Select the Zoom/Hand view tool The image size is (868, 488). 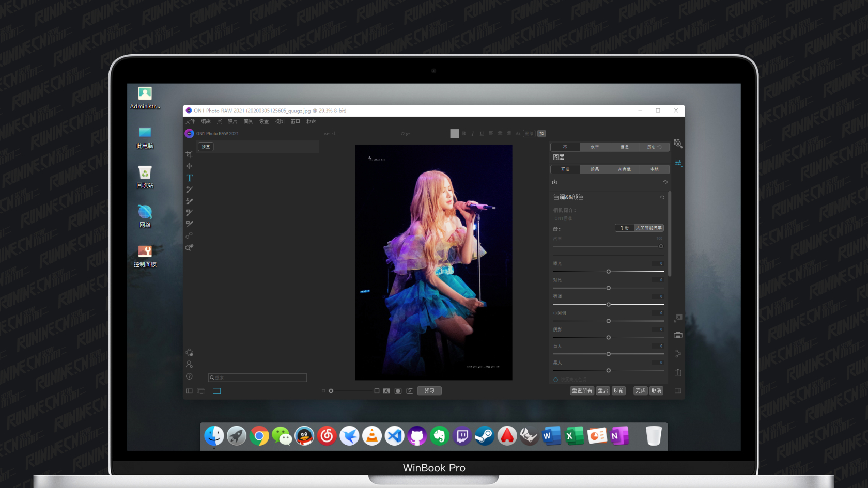point(189,247)
